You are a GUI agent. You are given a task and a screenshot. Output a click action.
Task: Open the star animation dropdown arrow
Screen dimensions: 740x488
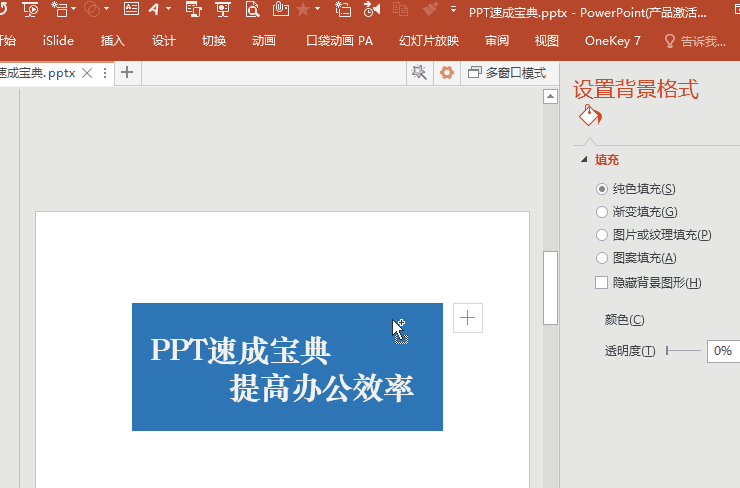pos(317,9)
